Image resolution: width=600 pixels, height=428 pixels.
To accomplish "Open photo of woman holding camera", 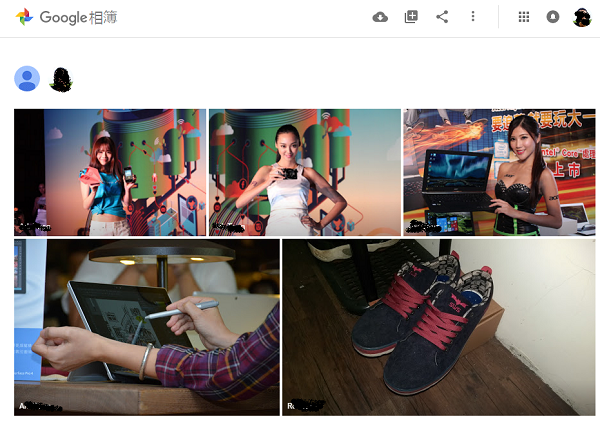I will point(304,170).
